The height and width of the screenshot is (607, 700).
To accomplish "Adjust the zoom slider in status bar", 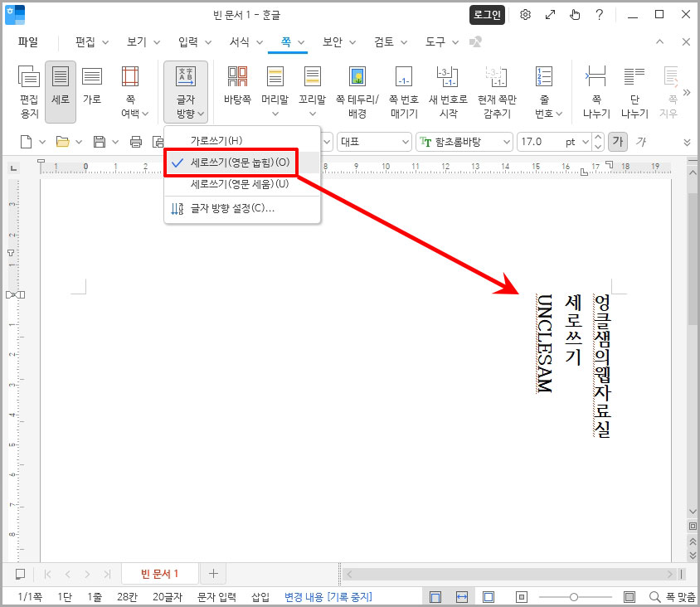I will pos(574,595).
